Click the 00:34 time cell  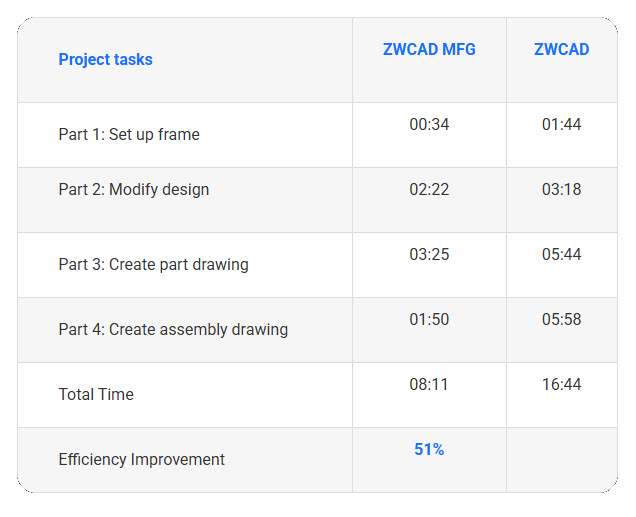429,125
